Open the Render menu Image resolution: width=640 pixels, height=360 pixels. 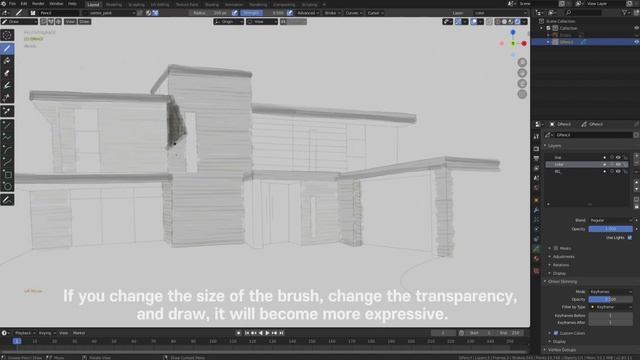coord(38,4)
